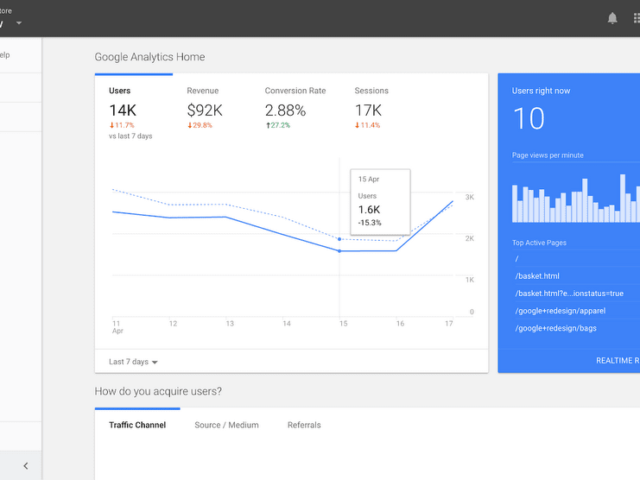Viewport: 640px width, 480px height.
Task: Expand the account selector dropdown arrow
Action: coord(18,23)
